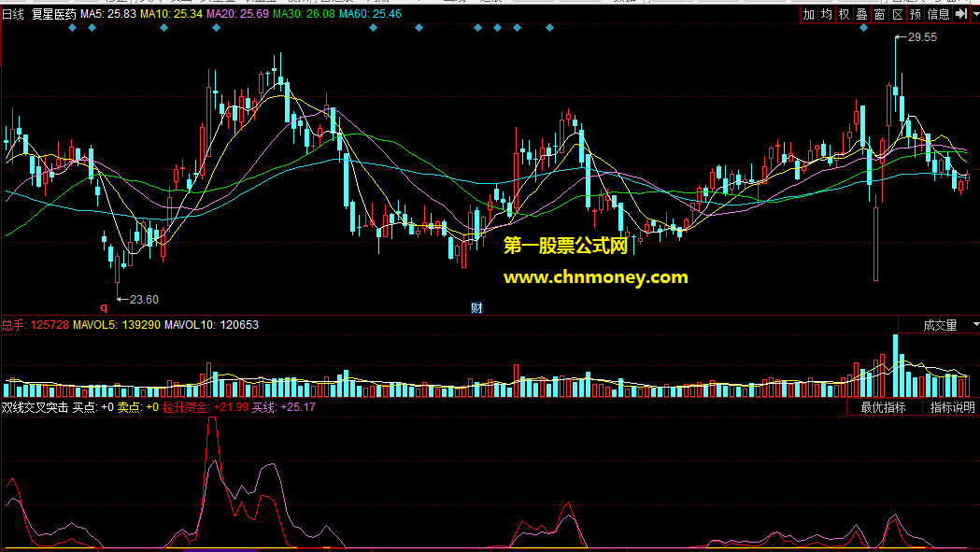Click the 叠 overlay stock button
This screenshot has width=980, height=552.
coord(862,14)
